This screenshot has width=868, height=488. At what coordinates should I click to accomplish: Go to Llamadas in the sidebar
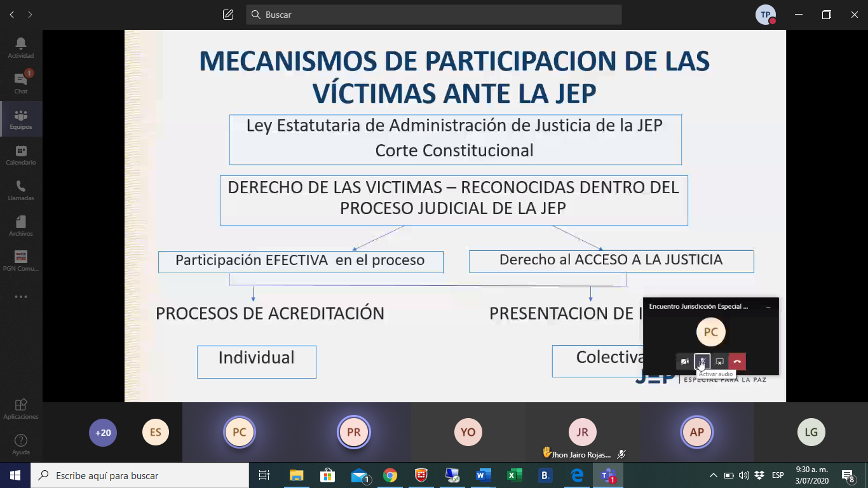pyautogui.click(x=21, y=190)
